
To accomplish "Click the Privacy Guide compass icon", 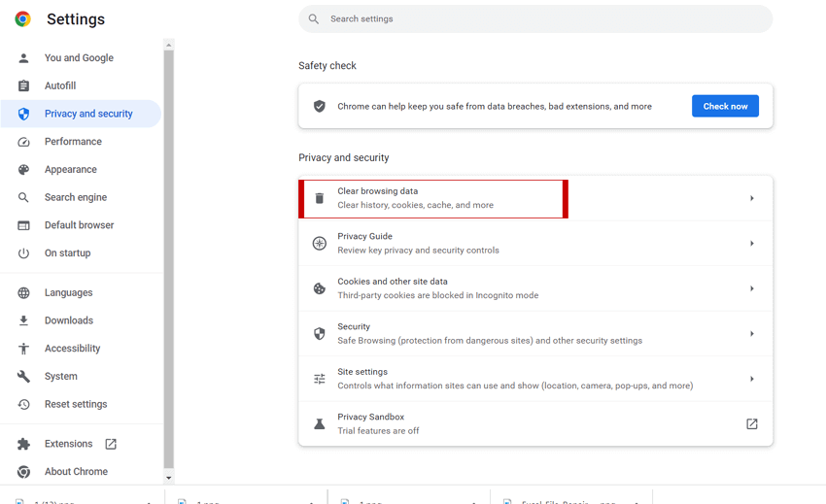I will [x=320, y=244].
